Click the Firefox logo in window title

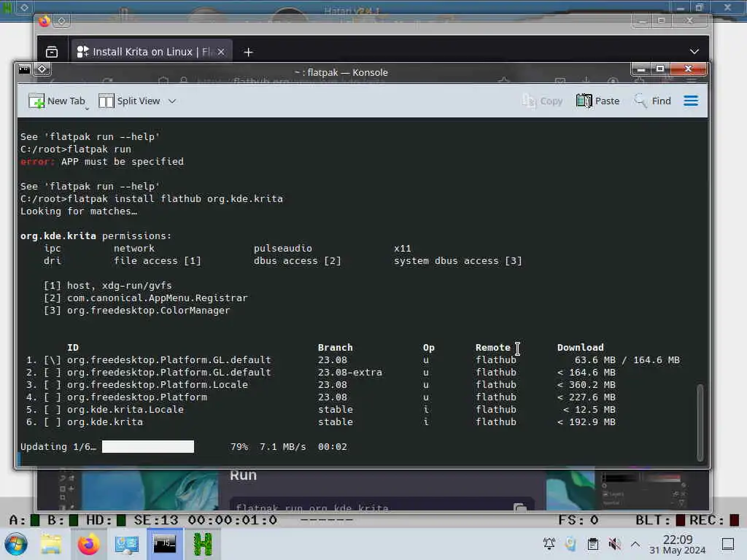point(44,21)
